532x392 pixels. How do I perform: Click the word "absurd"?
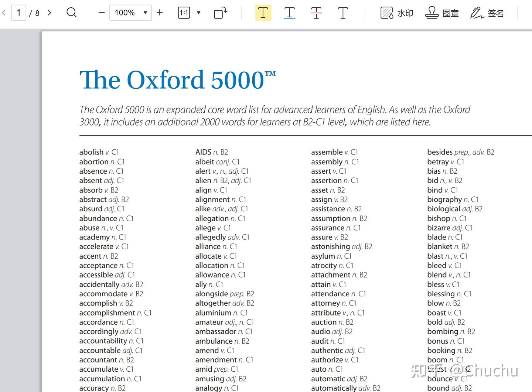pyautogui.click(x=91, y=209)
